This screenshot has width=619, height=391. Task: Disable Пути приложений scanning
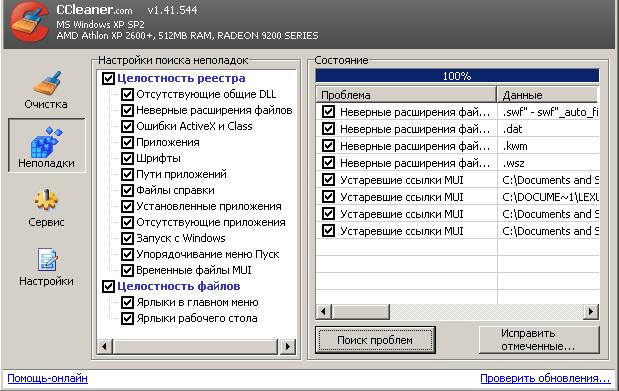[x=127, y=174]
